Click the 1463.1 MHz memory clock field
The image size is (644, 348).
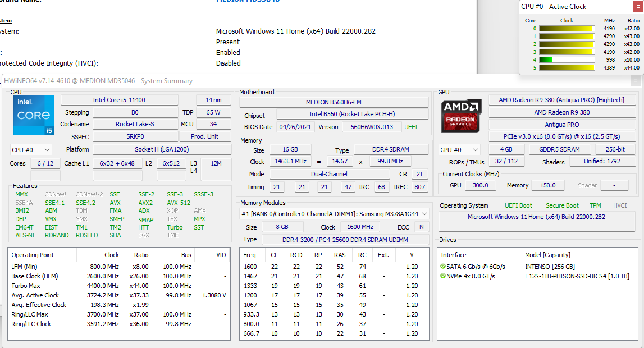[290, 161]
